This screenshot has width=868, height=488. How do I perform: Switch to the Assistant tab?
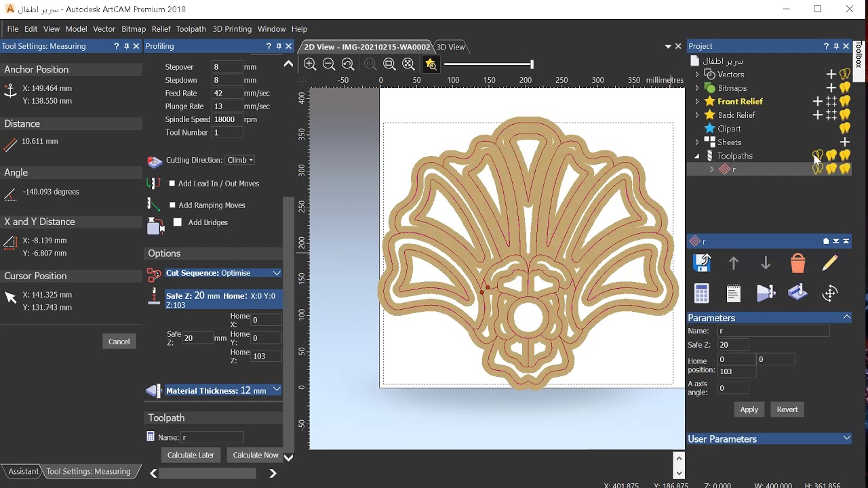(x=23, y=471)
